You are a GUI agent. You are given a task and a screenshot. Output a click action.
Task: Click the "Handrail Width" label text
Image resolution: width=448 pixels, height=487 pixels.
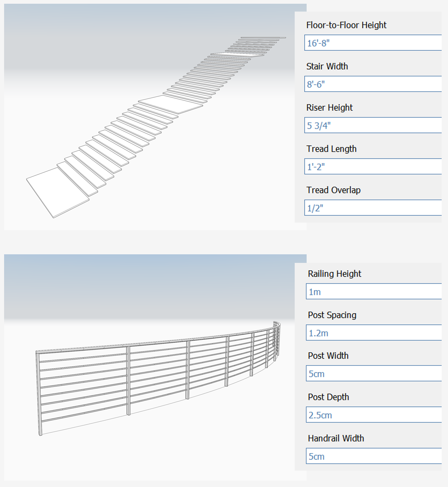pos(336,439)
